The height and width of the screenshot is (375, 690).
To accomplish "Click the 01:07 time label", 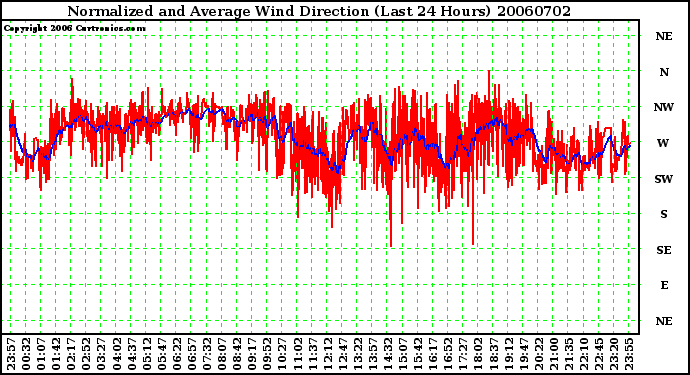I will coord(41,354).
